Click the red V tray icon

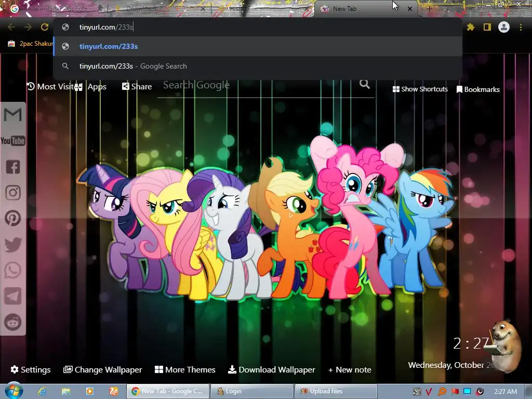coord(429,392)
